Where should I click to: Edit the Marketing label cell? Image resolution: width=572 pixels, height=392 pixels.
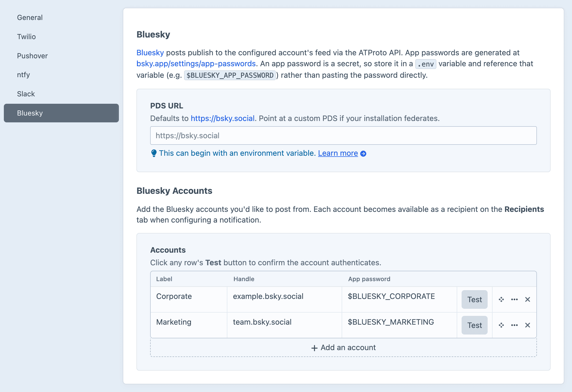click(189, 325)
